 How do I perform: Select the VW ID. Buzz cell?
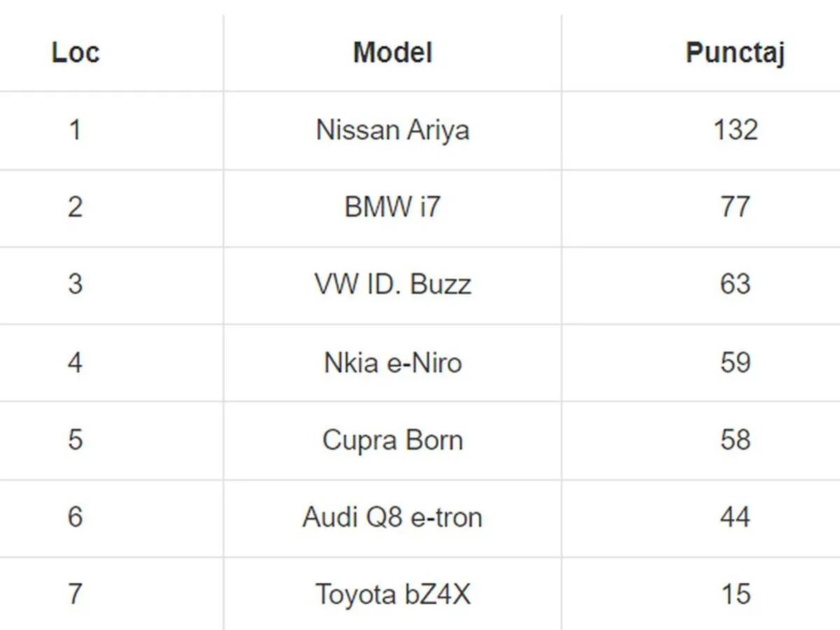click(392, 285)
